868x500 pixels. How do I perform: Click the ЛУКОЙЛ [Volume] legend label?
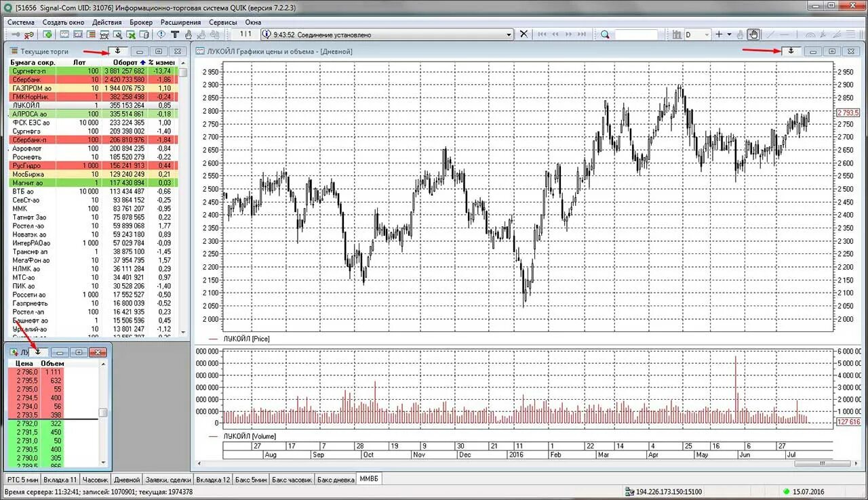pyautogui.click(x=250, y=436)
